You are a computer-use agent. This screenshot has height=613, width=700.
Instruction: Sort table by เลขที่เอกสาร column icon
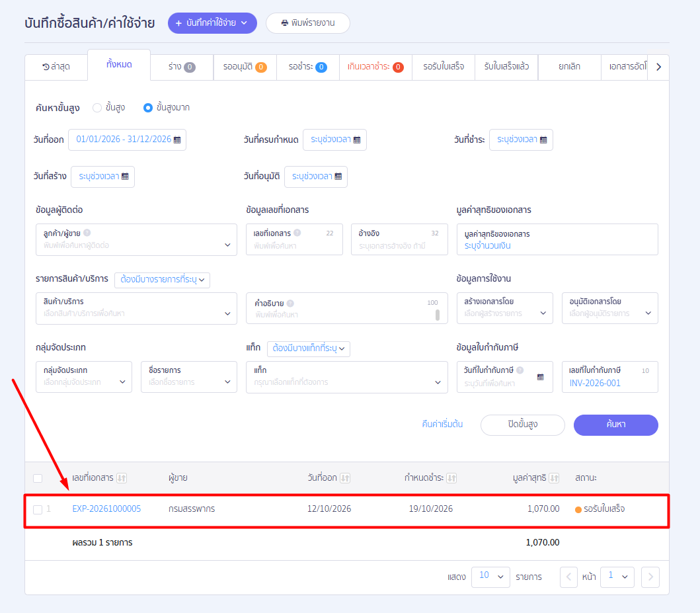(122, 478)
